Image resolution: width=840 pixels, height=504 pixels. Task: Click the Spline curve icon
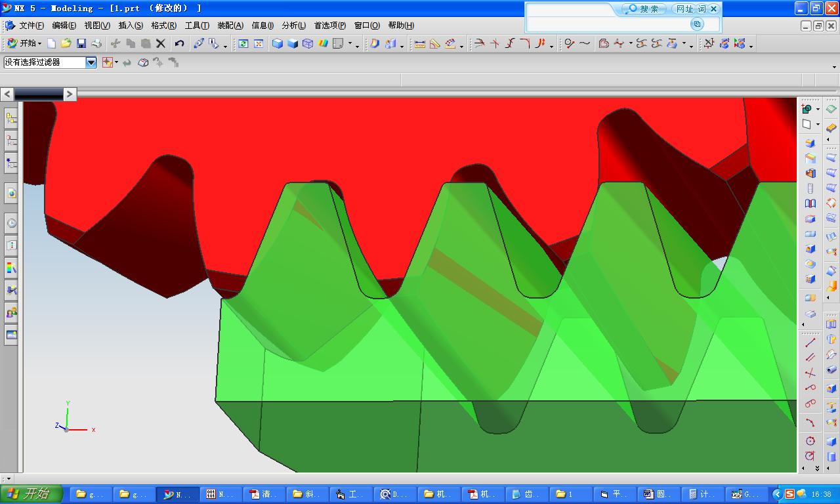[585, 43]
